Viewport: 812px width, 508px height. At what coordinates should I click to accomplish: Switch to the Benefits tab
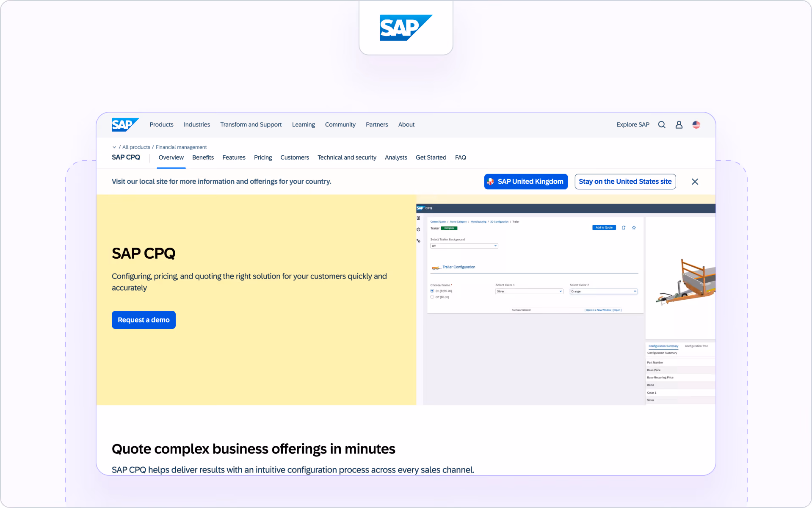point(203,157)
